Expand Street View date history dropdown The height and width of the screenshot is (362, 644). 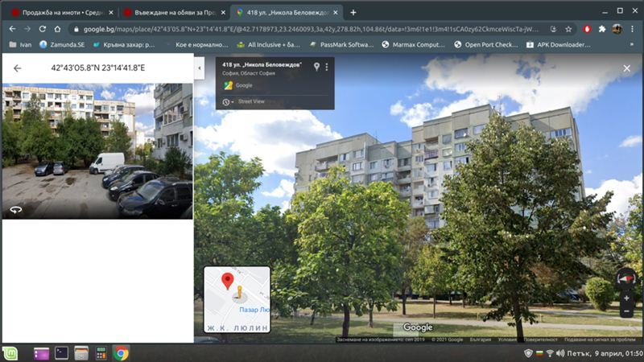[x=229, y=101]
